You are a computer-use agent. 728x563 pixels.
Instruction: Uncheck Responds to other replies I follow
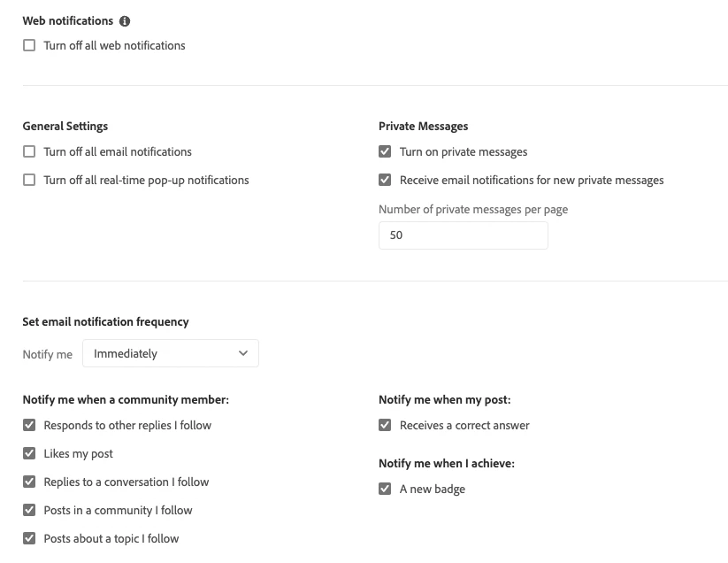click(30, 426)
